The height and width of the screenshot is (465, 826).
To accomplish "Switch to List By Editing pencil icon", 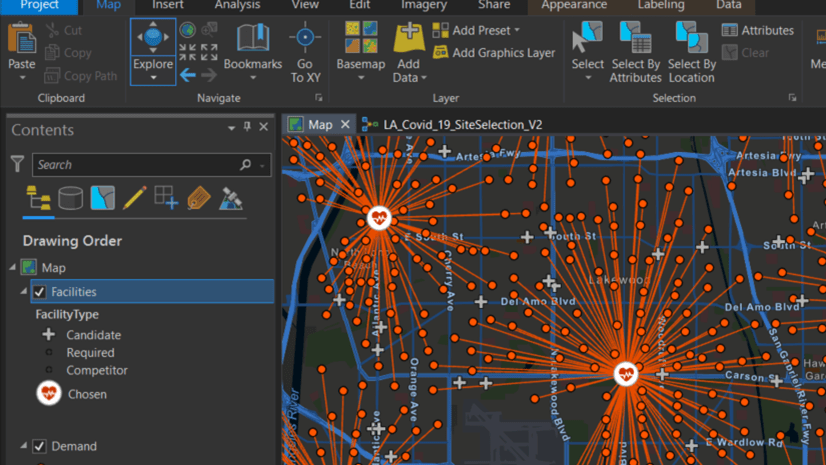I will pos(134,198).
